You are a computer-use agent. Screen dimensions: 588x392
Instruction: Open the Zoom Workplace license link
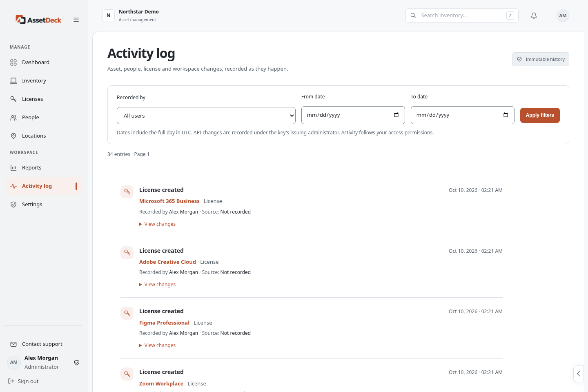(x=161, y=383)
